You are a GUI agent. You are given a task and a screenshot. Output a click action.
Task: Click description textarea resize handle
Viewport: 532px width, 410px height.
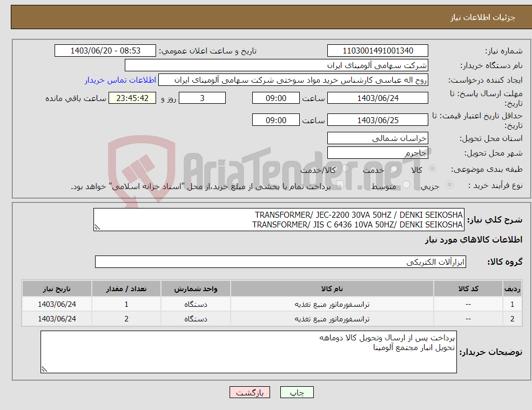click(x=97, y=227)
